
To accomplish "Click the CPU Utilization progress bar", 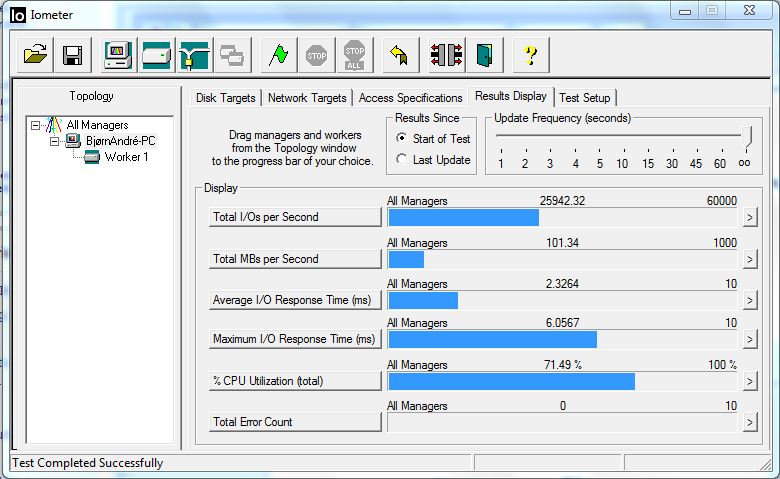I will tap(562, 382).
